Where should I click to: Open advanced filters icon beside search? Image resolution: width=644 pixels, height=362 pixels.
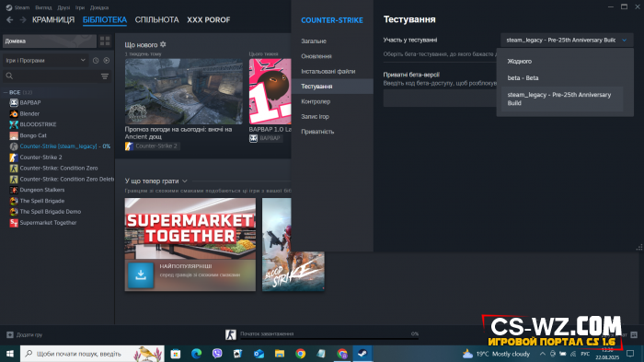pos(105,76)
